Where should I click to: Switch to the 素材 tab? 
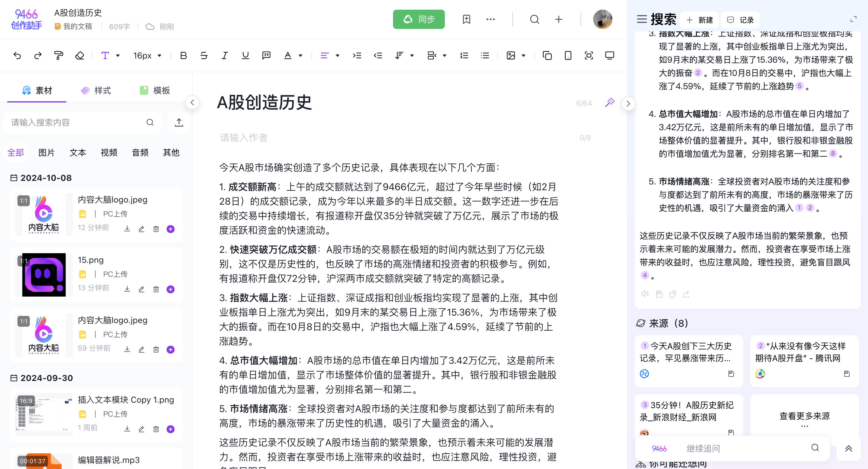pos(37,90)
